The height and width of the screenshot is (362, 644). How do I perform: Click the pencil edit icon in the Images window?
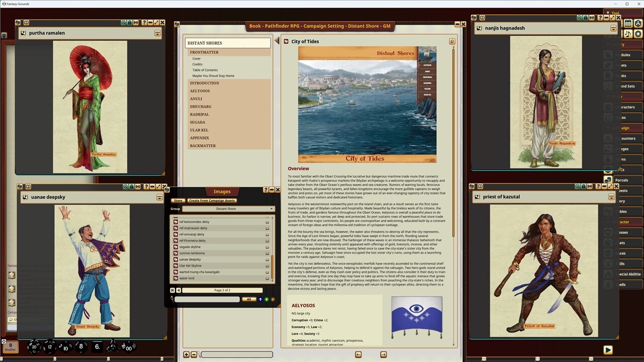273,299
